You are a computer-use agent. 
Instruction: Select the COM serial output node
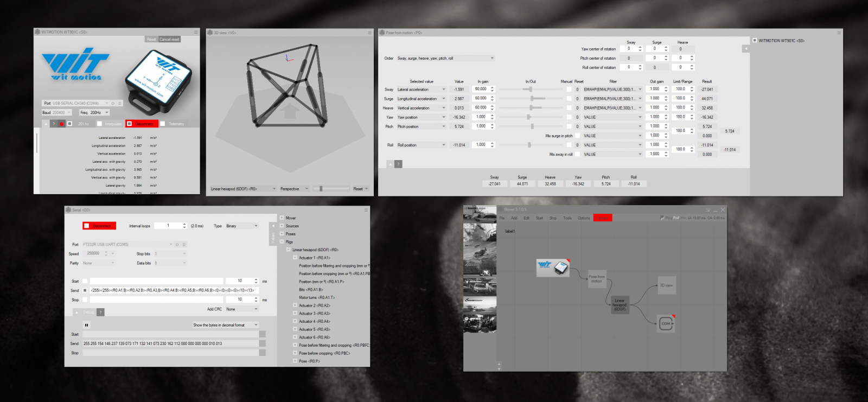[666, 324]
